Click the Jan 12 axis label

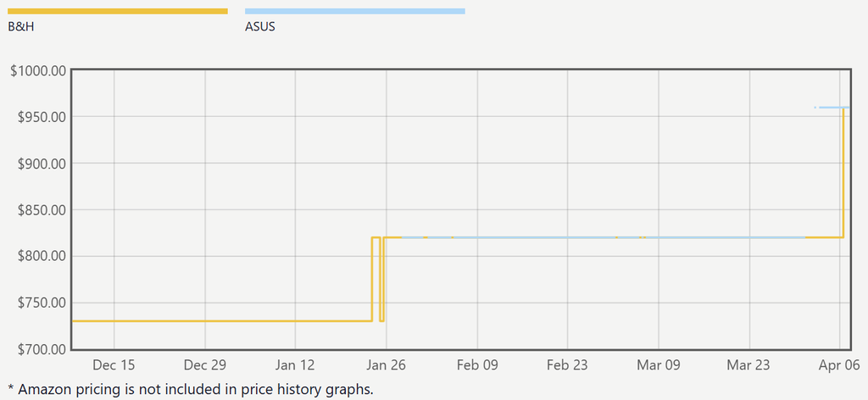294,365
